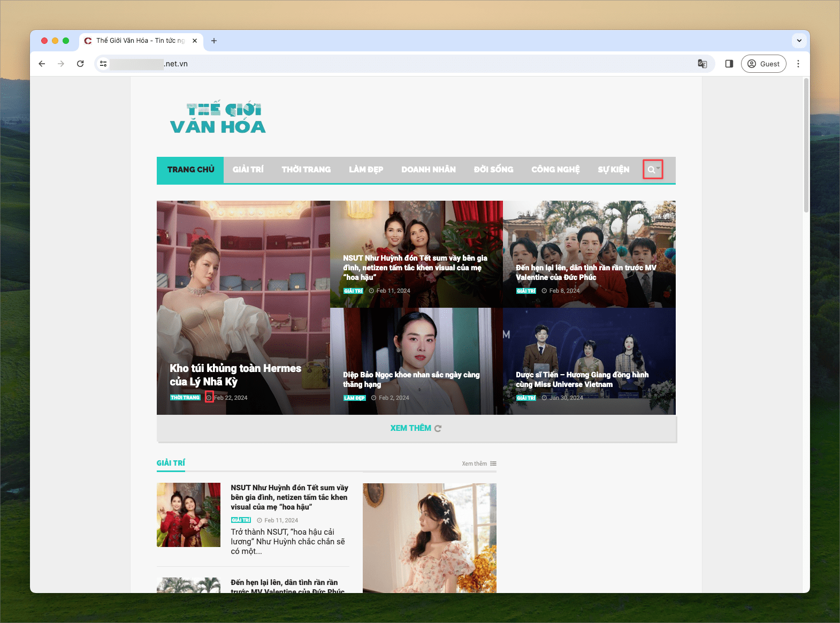Expand the tab search dropdown chevron
The height and width of the screenshot is (623, 840).
point(799,41)
